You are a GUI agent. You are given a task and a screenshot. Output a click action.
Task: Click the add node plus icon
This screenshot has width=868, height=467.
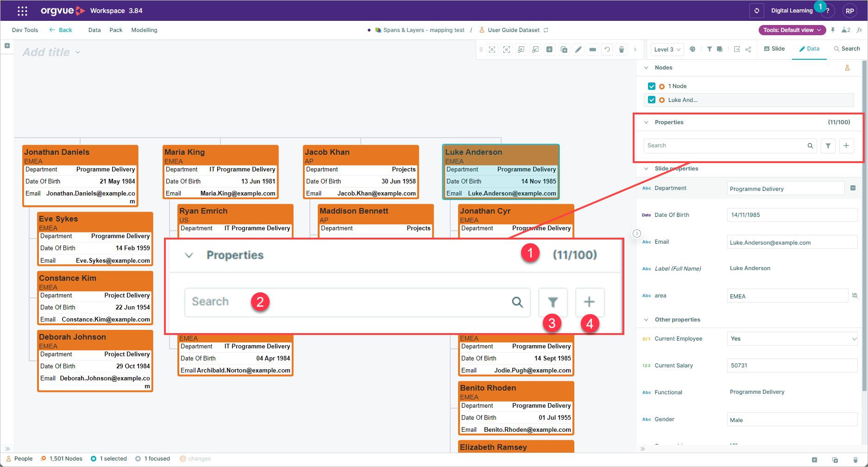click(x=549, y=50)
